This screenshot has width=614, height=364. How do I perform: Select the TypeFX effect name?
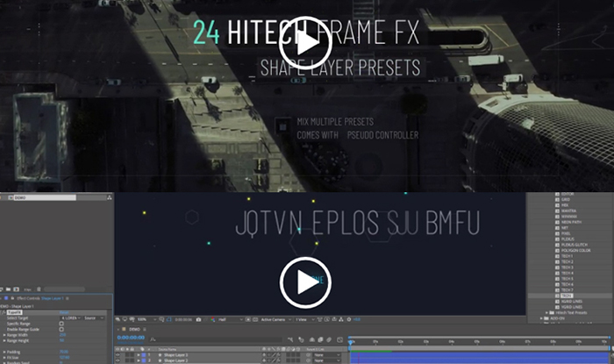(15, 312)
